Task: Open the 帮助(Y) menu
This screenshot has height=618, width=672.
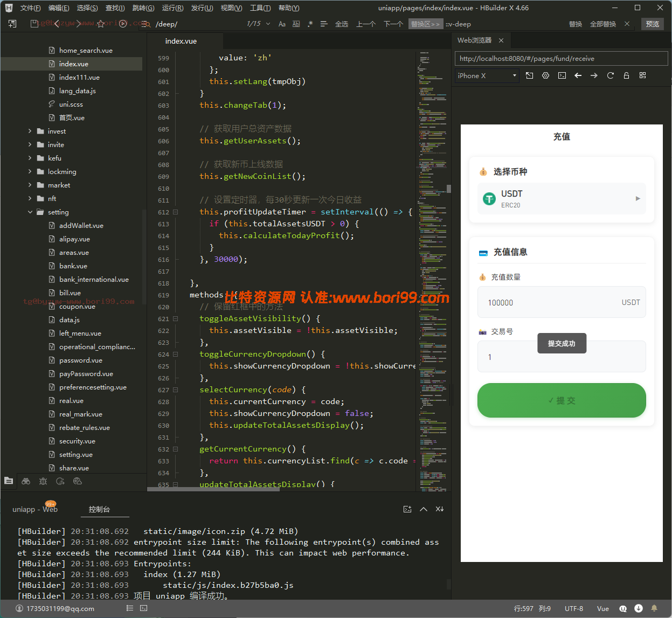Action: [289, 8]
